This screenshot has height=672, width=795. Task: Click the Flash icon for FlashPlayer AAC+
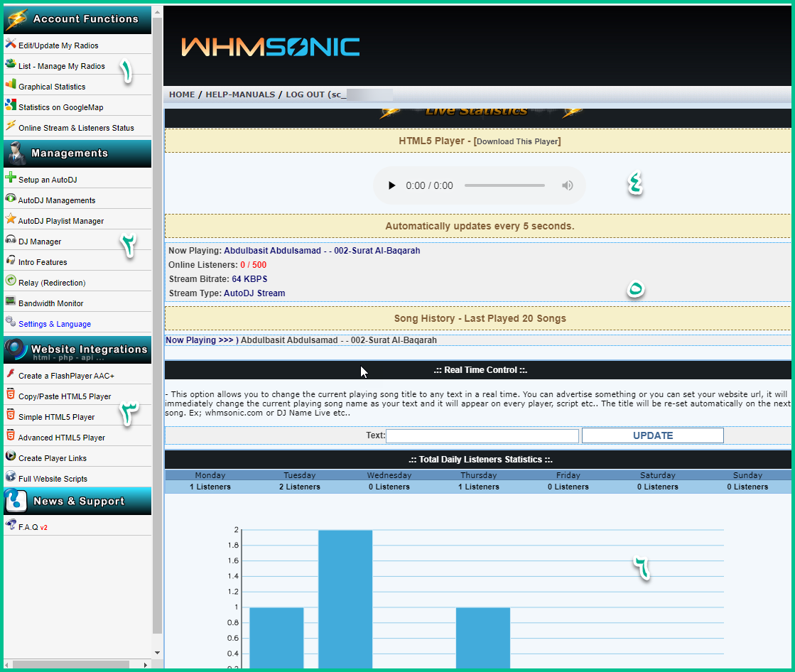click(10, 374)
